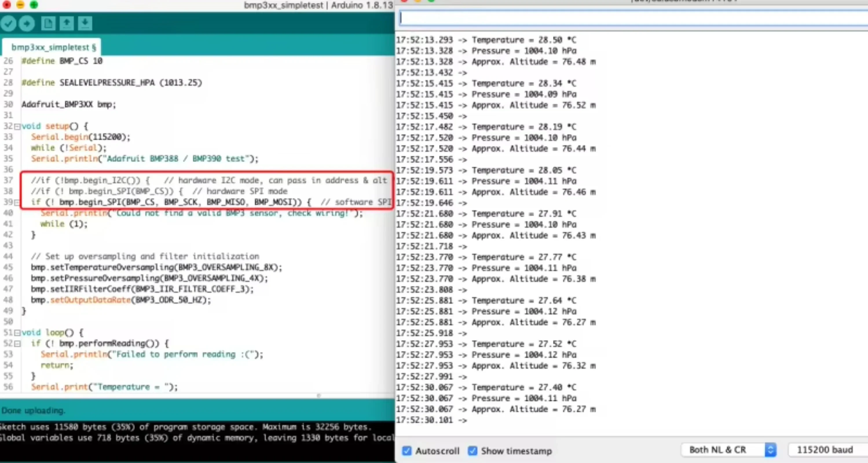
Task: Click the Upload arrow icon
Action: 27,23
